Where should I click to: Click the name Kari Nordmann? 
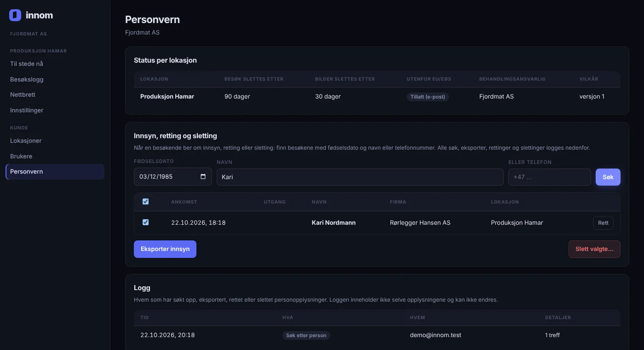click(333, 222)
